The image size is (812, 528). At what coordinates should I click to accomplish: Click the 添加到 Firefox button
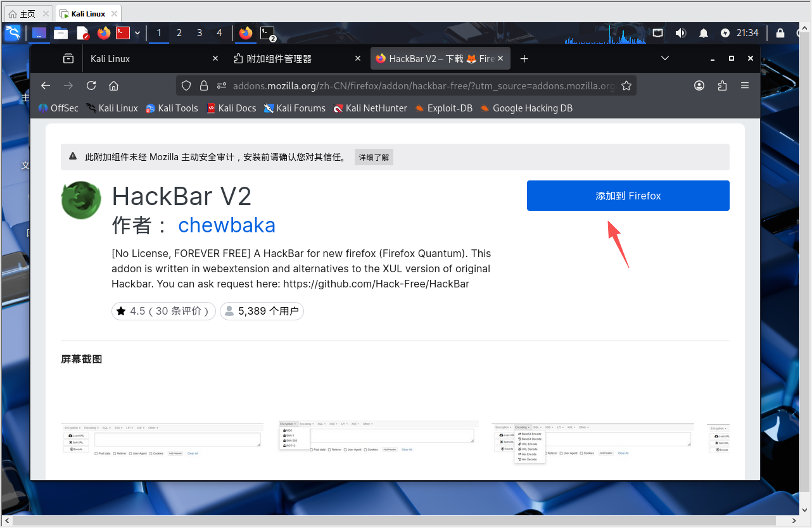click(628, 196)
